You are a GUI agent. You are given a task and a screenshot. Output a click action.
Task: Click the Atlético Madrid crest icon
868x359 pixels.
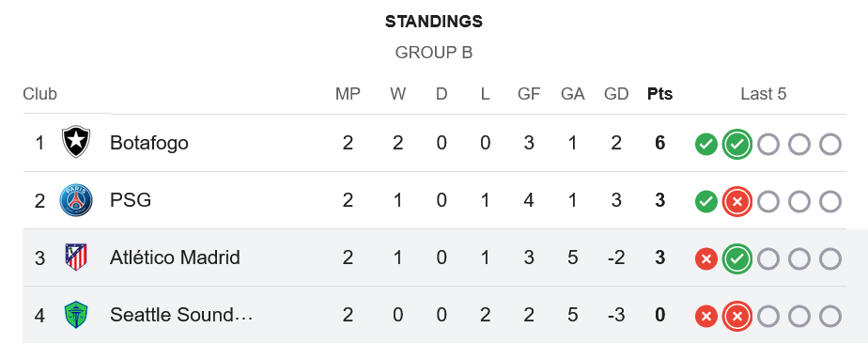click(76, 258)
